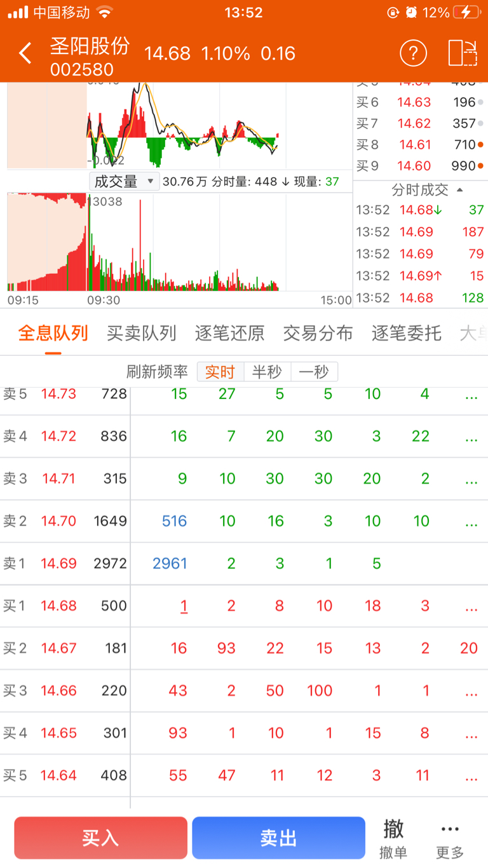Tap the blue 516 order in 卖2
The height and width of the screenshot is (868, 488).
[174, 522]
